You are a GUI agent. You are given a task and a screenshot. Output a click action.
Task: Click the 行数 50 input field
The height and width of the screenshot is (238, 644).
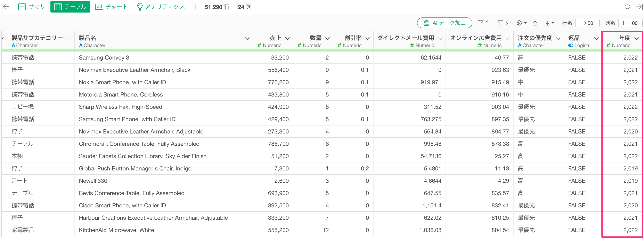tap(587, 23)
